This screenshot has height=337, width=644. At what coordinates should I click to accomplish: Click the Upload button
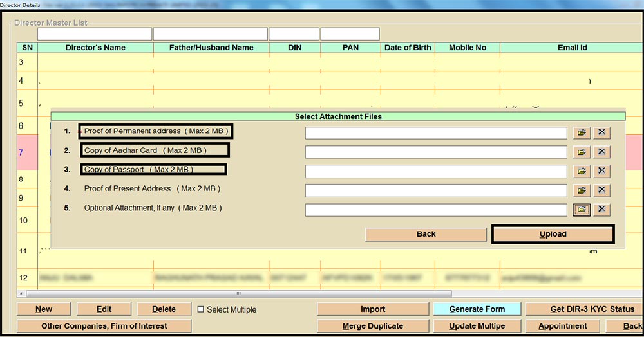(553, 234)
